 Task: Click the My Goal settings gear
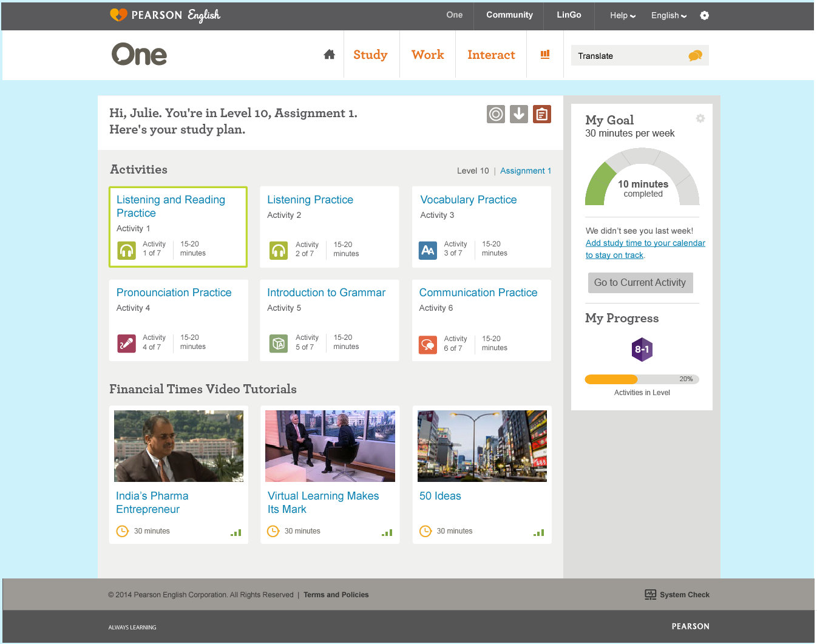click(x=700, y=118)
